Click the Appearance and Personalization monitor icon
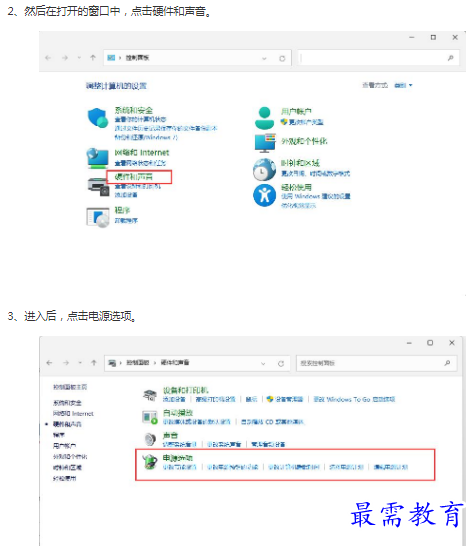 (265, 143)
